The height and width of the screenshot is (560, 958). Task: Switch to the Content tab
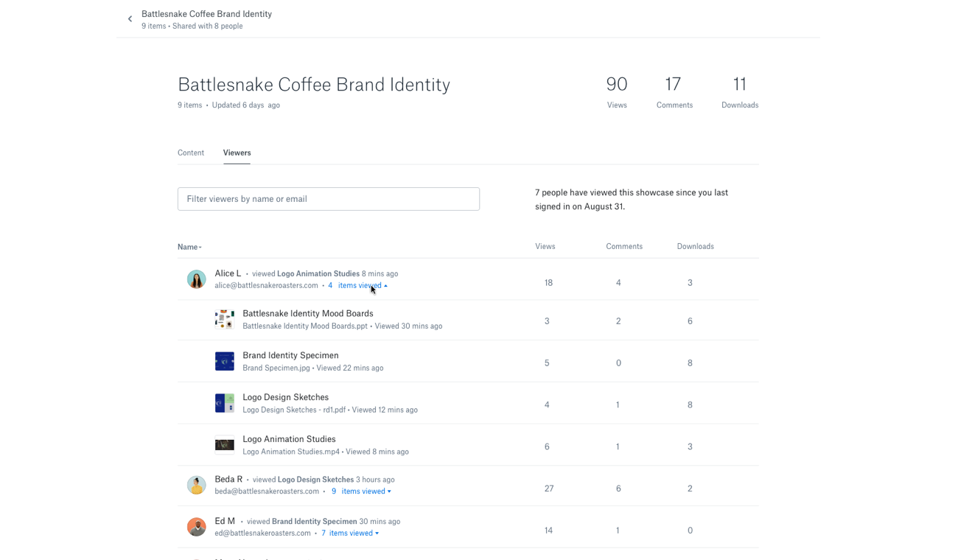point(191,153)
